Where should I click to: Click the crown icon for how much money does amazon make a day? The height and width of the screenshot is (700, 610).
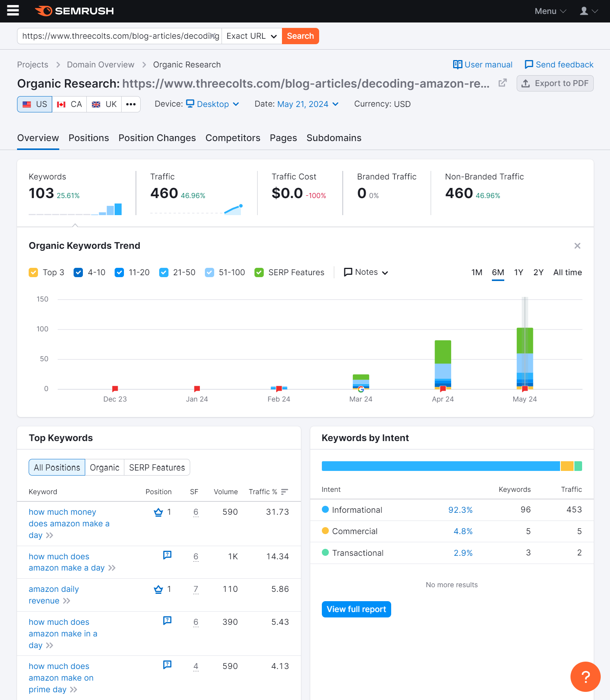158,512
